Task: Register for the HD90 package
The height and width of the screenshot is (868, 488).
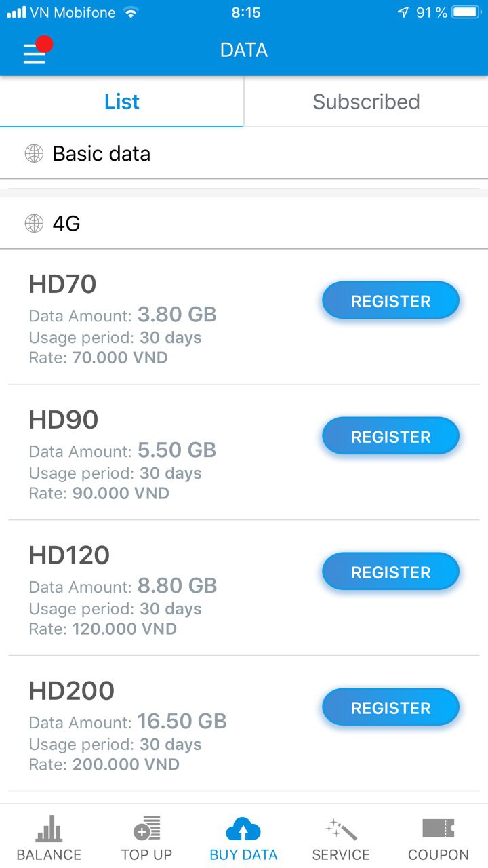Action: 390,437
